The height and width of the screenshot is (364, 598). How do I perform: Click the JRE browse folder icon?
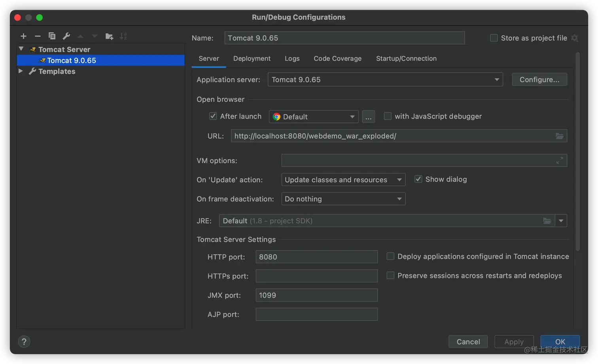pos(547,221)
